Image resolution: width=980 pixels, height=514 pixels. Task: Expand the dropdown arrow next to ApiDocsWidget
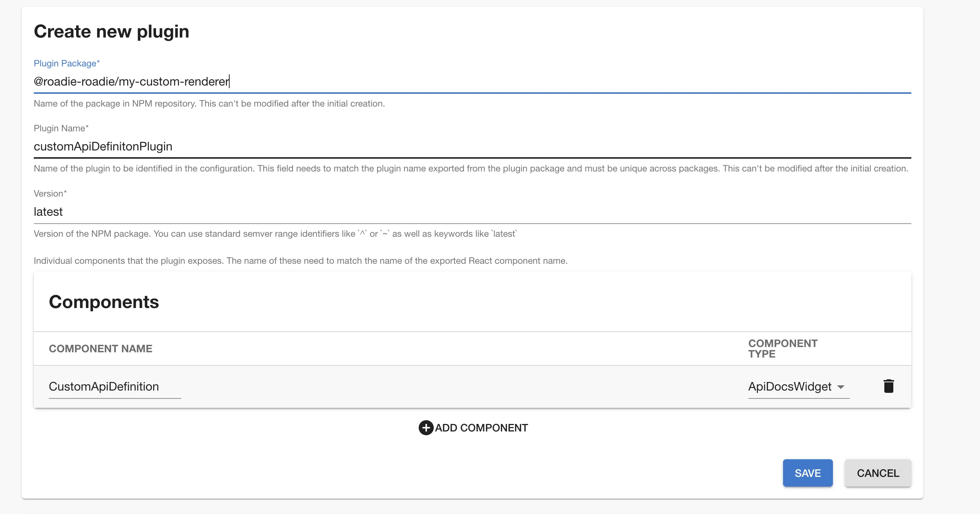[842, 387]
